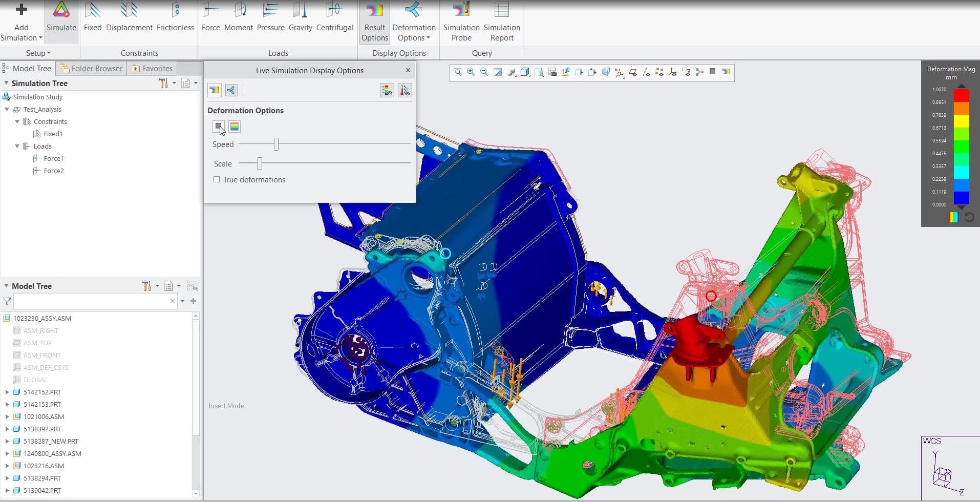This screenshot has width=980, height=502.
Task: Adjust the Scale slider handle
Action: pos(260,164)
